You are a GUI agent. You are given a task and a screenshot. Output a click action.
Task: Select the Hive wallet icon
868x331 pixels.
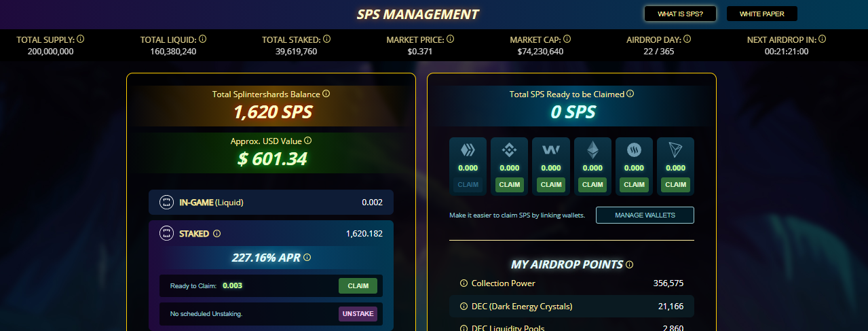pyautogui.click(x=468, y=150)
